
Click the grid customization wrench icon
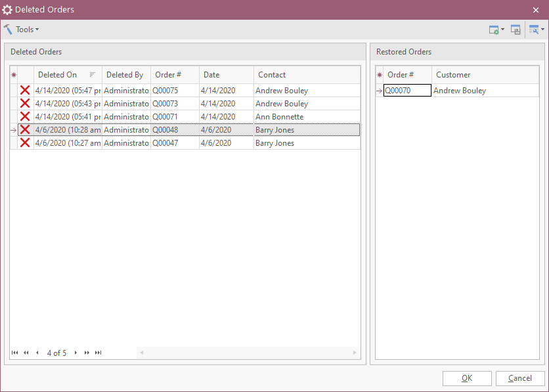(x=534, y=30)
